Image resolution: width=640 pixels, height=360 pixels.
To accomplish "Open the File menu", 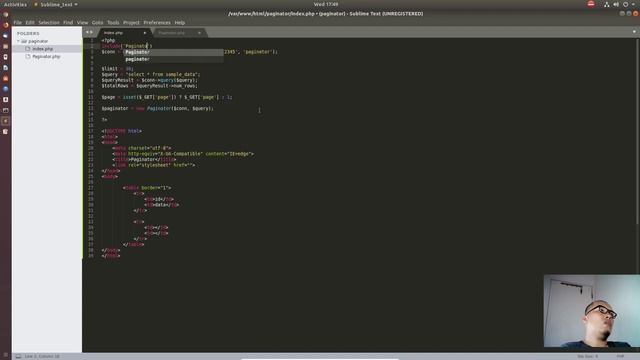I will (x=18, y=22).
